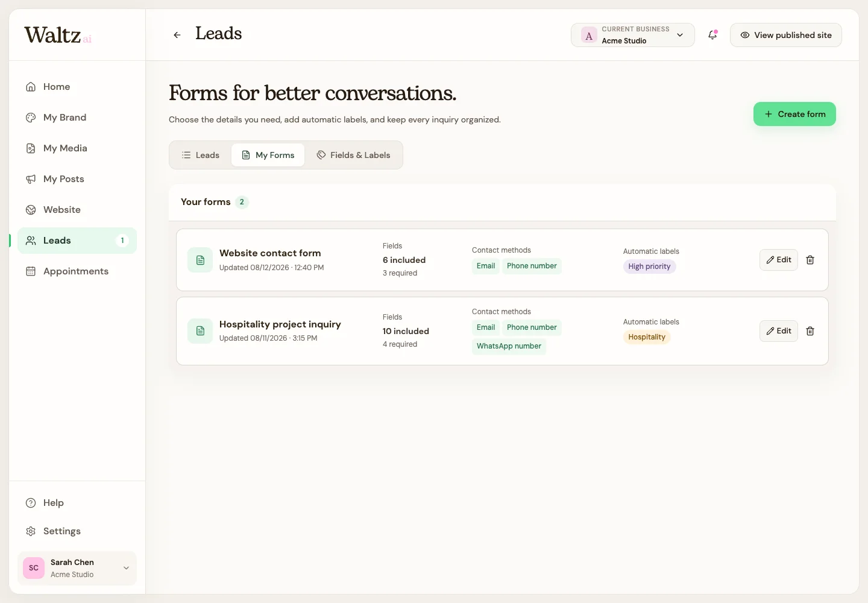Edit the Website contact form
This screenshot has width=868, height=603.
779,260
